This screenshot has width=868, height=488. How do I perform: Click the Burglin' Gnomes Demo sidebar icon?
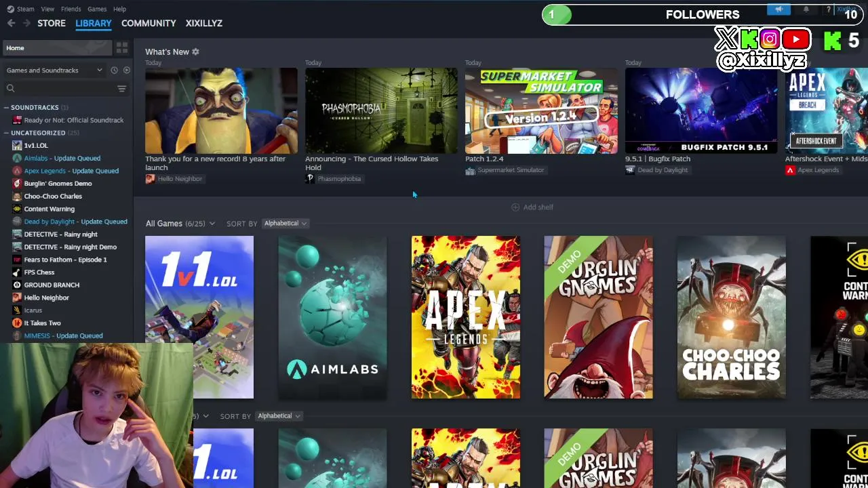click(17, 184)
